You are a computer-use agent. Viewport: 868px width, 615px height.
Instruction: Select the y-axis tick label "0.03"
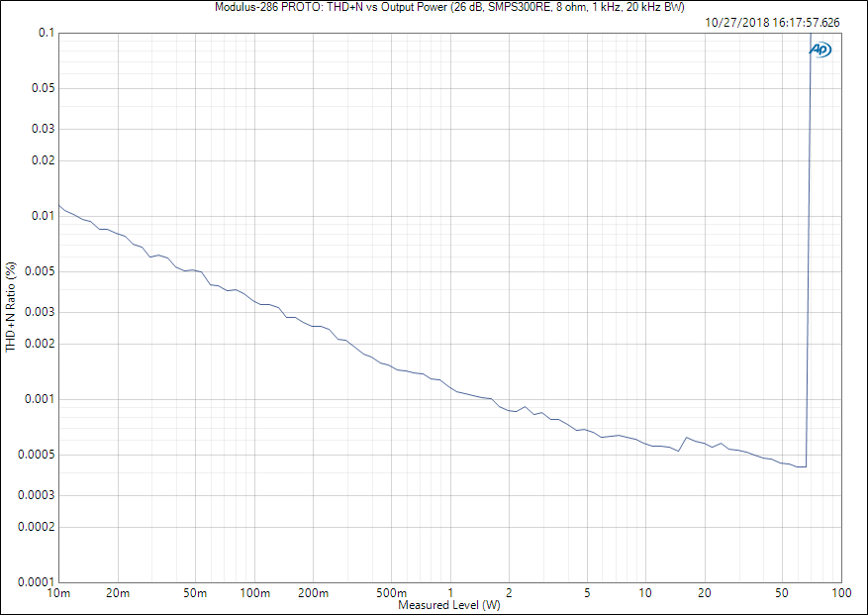pos(44,129)
